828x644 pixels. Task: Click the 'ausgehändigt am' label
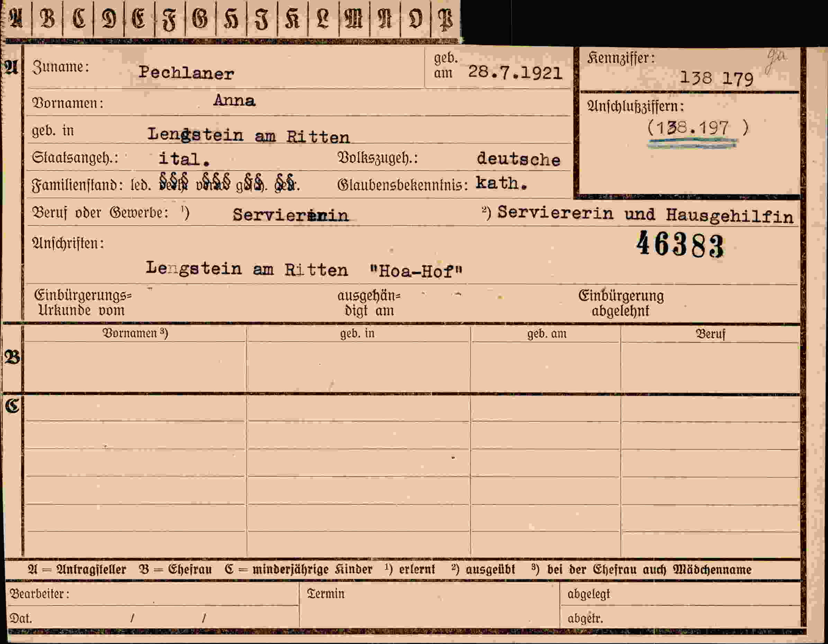tap(369, 303)
